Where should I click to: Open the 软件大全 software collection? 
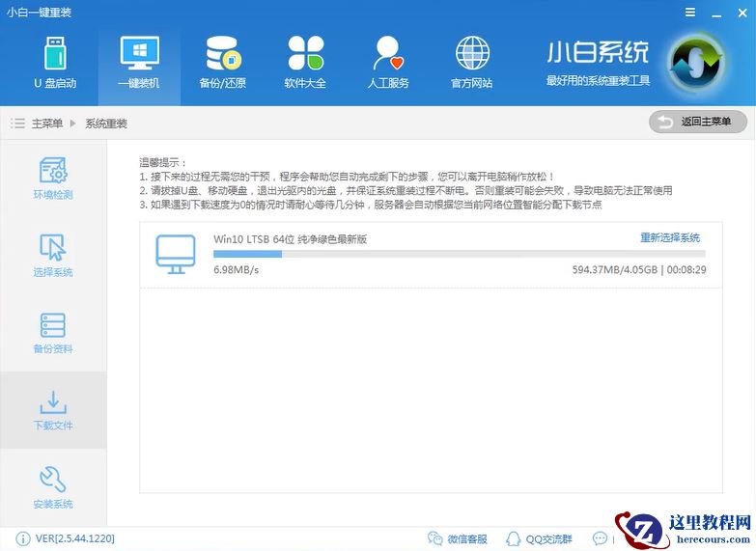[305, 63]
